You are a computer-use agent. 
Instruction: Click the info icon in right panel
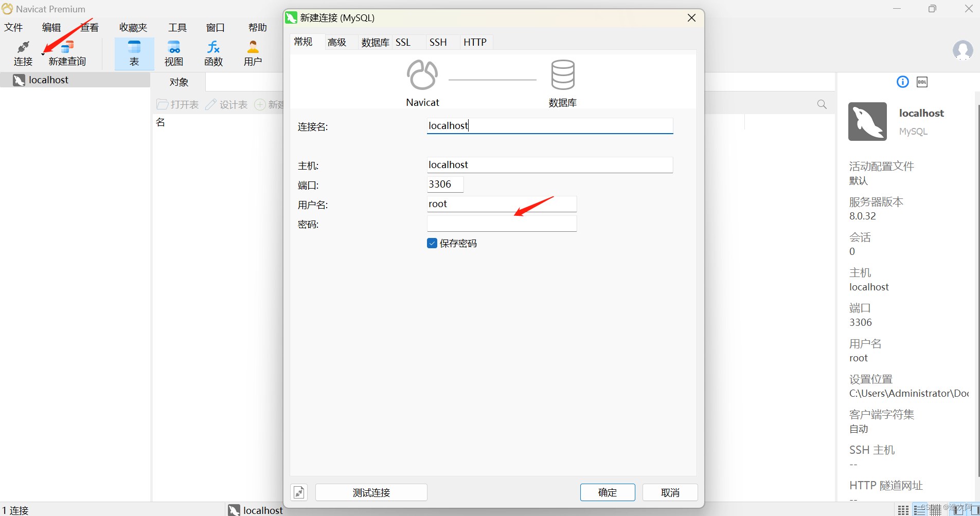(x=903, y=82)
